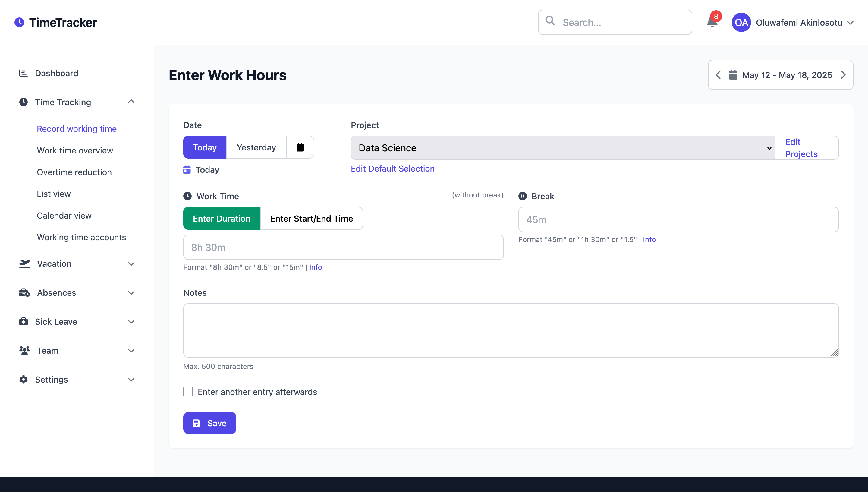The image size is (868, 492).
Task: Click inside the Notes text area
Action: point(511,330)
